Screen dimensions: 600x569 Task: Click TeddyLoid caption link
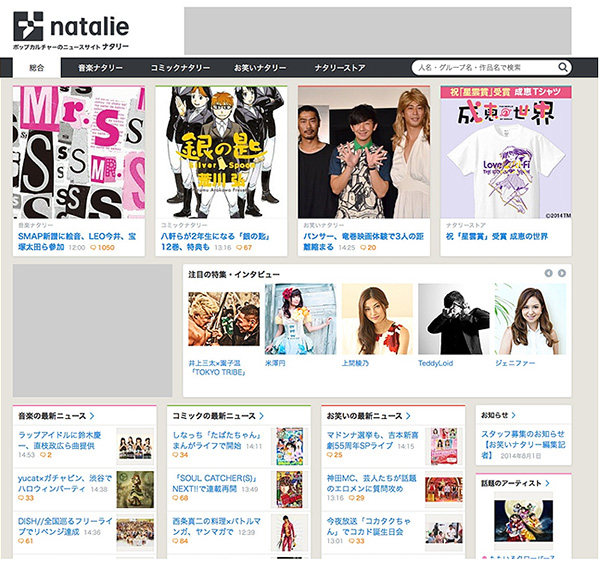pos(435,363)
